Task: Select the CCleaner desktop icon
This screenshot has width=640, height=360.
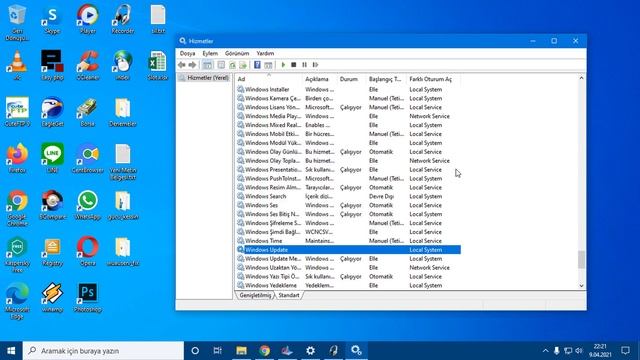Action: pos(88,65)
